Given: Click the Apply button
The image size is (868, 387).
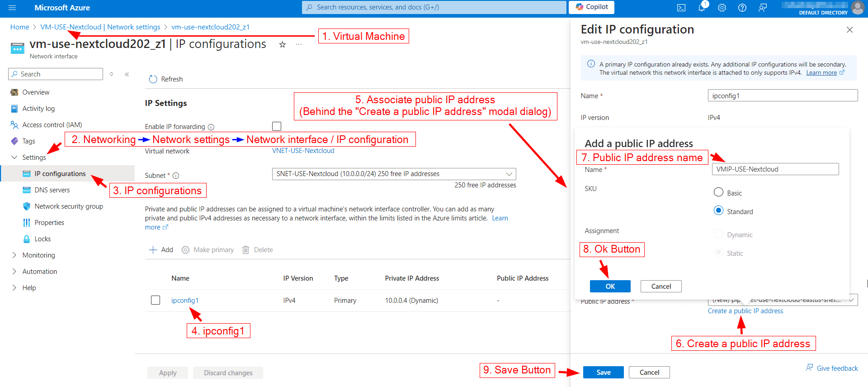Looking at the screenshot, I should (x=168, y=373).
